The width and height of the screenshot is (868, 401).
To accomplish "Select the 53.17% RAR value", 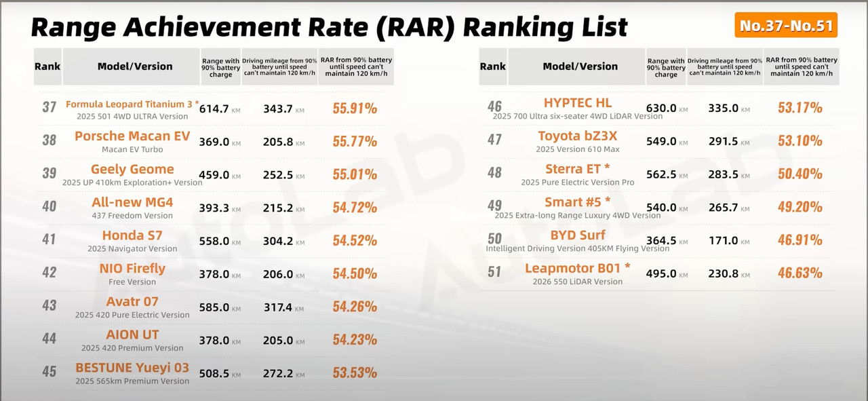I will 800,108.
